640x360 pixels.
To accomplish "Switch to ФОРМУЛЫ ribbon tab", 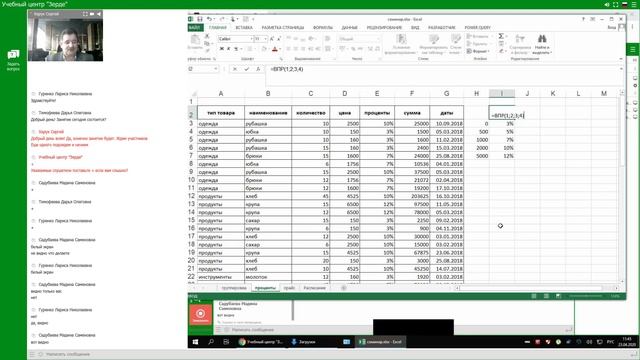I will click(323, 27).
